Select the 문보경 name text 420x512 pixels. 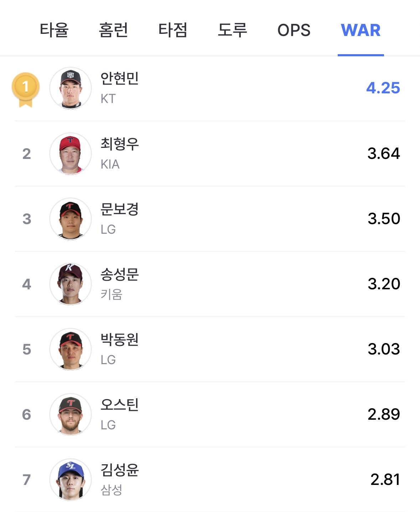pyautogui.click(x=120, y=209)
